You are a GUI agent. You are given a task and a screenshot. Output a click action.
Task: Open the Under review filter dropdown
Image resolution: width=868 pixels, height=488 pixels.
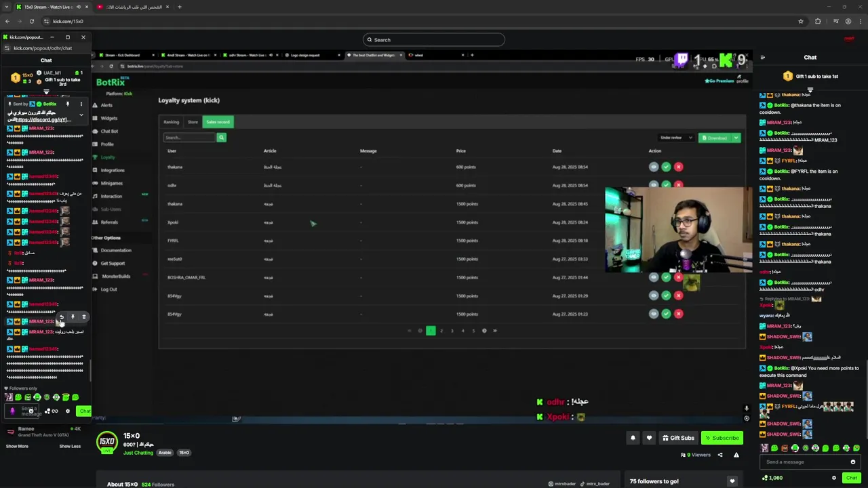pyautogui.click(x=676, y=138)
